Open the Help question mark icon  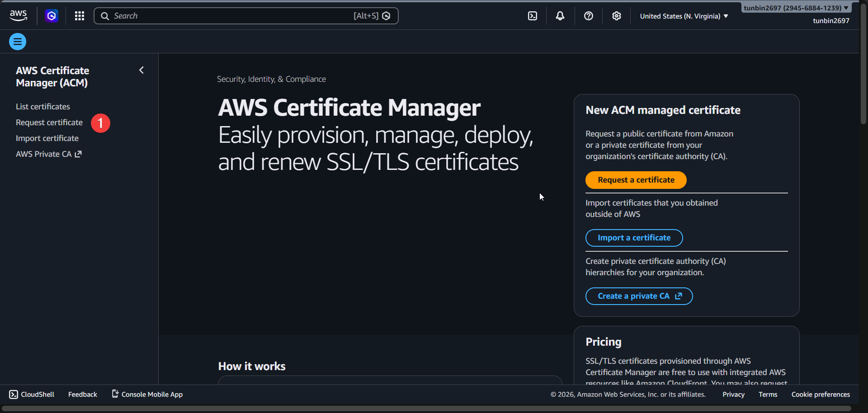[588, 15]
